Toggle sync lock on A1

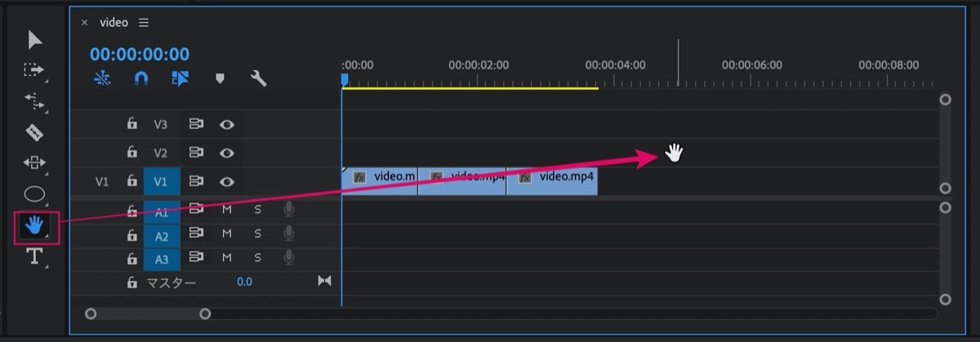[x=196, y=210]
